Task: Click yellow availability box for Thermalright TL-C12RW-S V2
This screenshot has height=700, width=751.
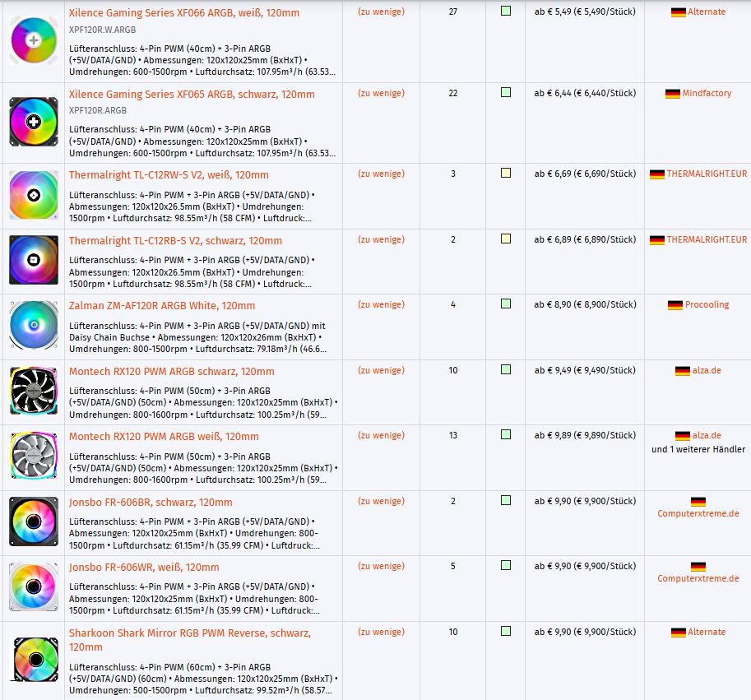Action: point(506,173)
